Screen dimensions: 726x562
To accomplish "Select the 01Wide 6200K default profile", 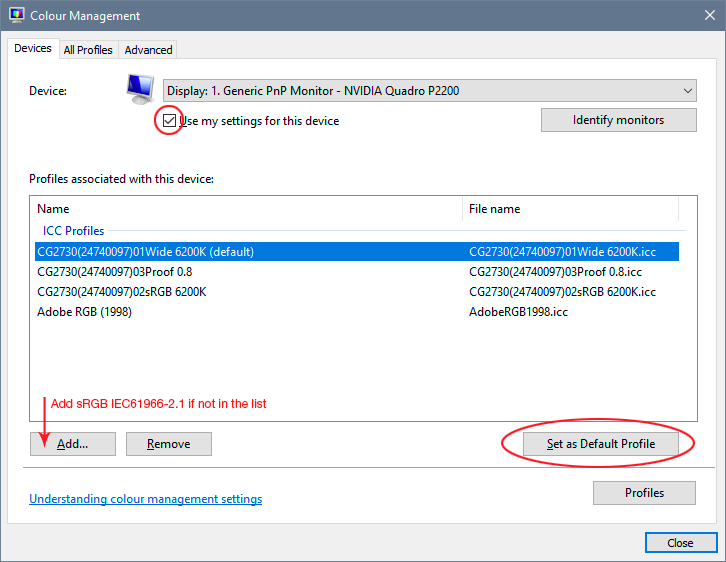I will [146, 252].
